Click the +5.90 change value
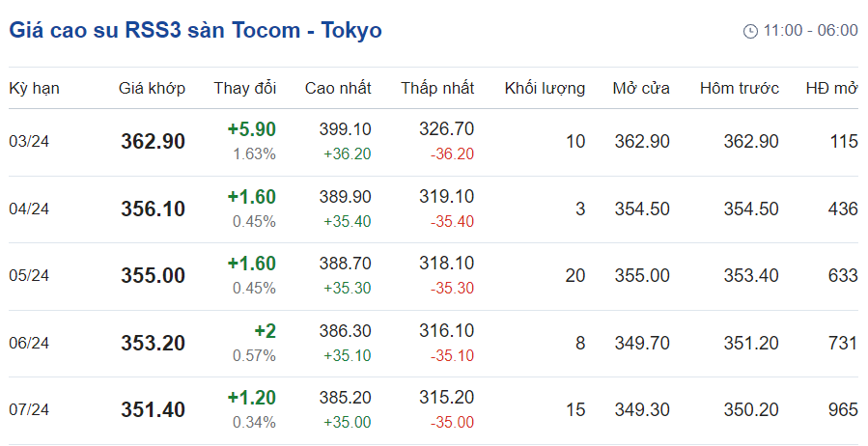 pos(251,129)
